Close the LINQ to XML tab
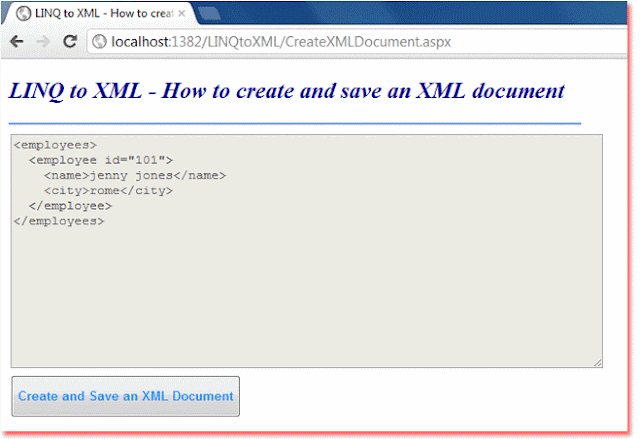Image resolution: width=640 pixels, height=439 pixels. click(182, 13)
